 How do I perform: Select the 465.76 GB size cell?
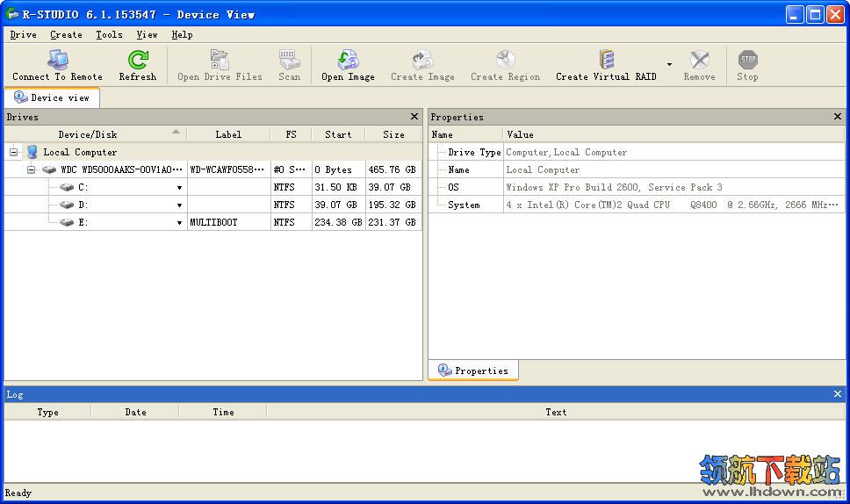pyautogui.click(x=393, y=169)
